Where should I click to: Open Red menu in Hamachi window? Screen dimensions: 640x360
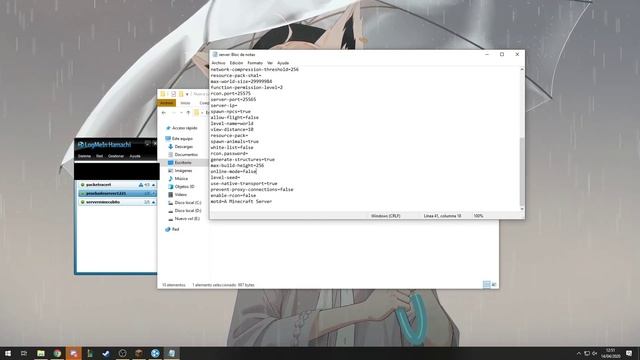pos(100,156)
